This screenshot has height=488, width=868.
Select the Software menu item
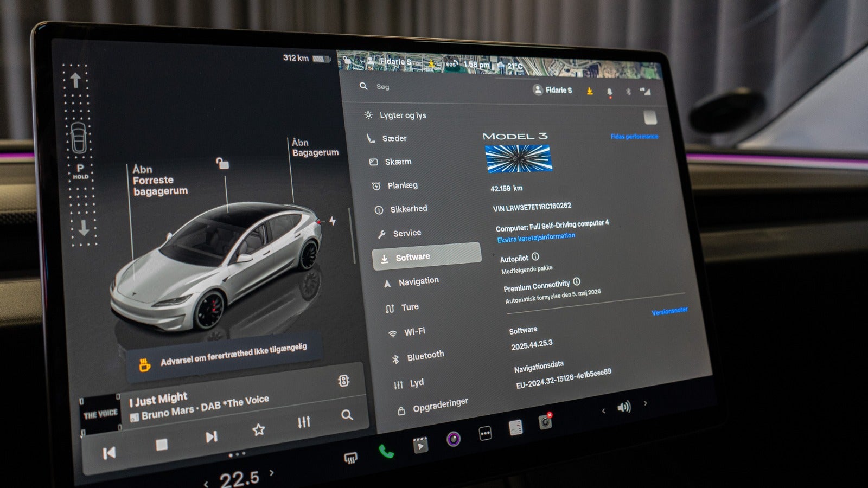pyautogui.click(x=426, y=256)
